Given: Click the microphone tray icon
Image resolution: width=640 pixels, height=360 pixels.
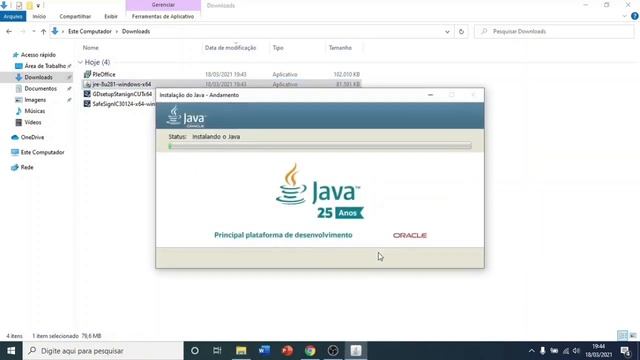Looking at the screenshot, I should point(542,351).
